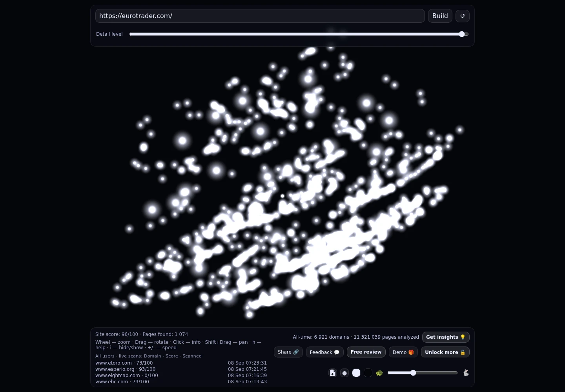Click the Detail level slider handle
This screenshot has width=565, height=392.
point(462,34)
